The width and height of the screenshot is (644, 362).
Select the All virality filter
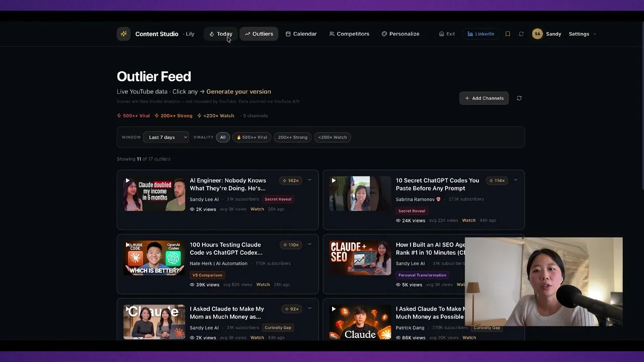pyautogui.click(x=223, y=137)
